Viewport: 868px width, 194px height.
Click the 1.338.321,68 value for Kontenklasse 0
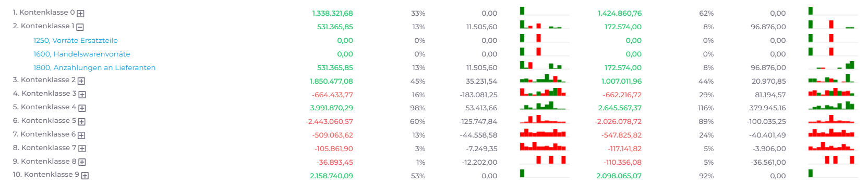click(332, 13)
